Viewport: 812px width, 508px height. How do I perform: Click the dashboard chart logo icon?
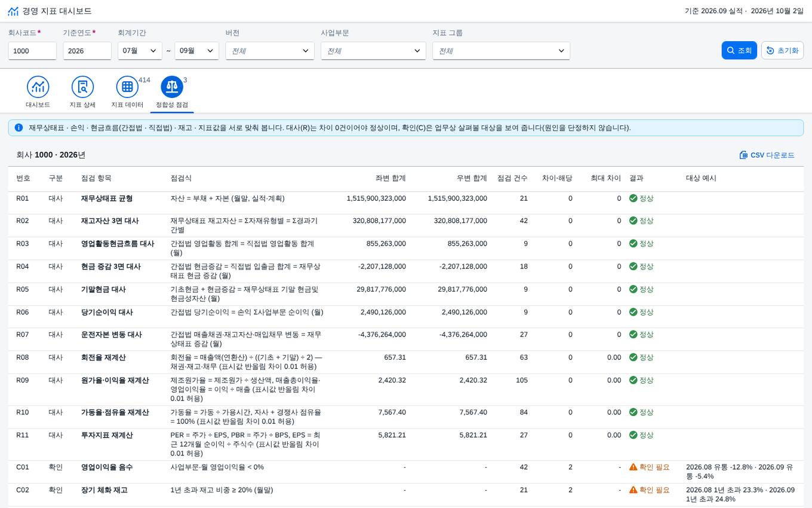coord(13,11)
